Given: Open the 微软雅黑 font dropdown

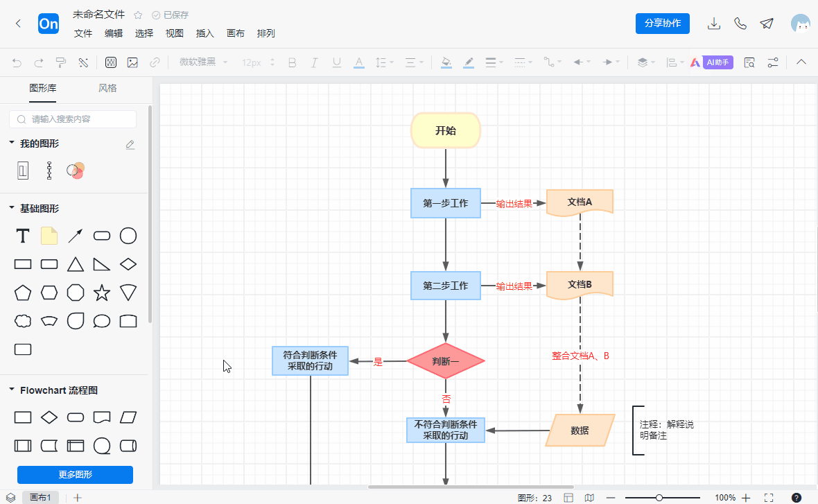Looking at the screenshot, I should [203, 62].
